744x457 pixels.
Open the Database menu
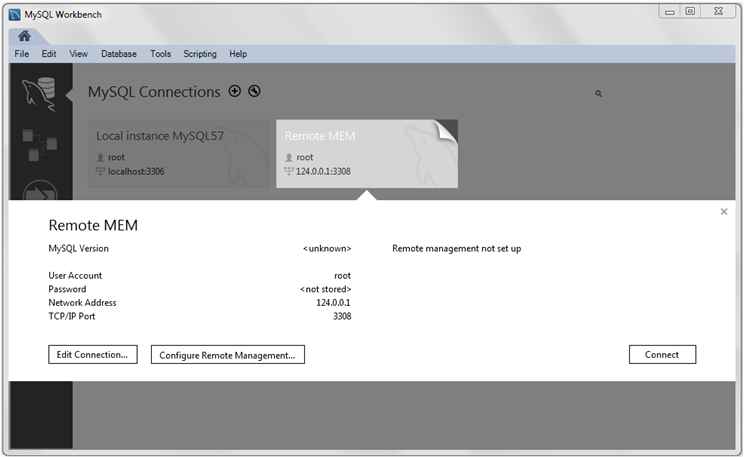pyautogui.click(x=119, y=54)
